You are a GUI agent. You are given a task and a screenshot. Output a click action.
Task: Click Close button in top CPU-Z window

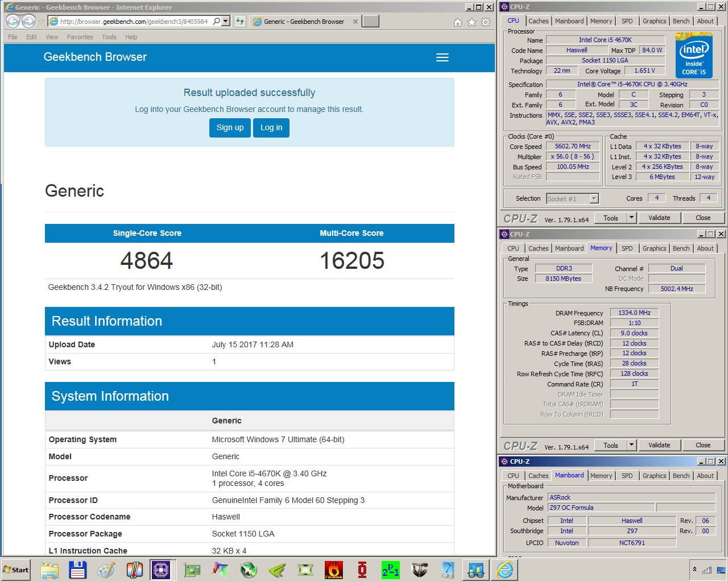pyautogui.click(x=703, y=218)
